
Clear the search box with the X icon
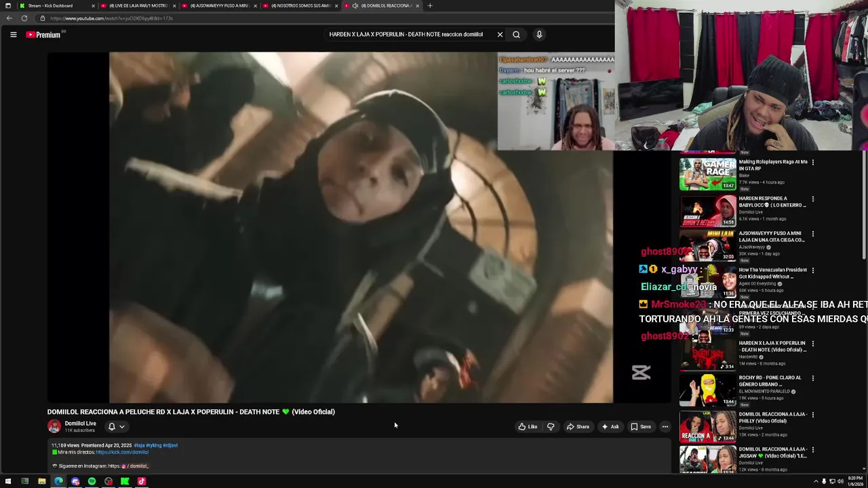(x=500, y=35)
